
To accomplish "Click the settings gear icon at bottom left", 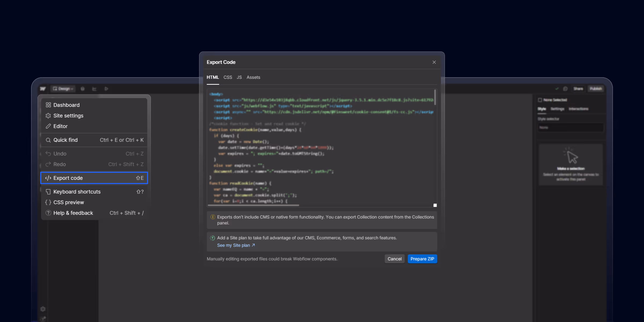I will point(43,309).
